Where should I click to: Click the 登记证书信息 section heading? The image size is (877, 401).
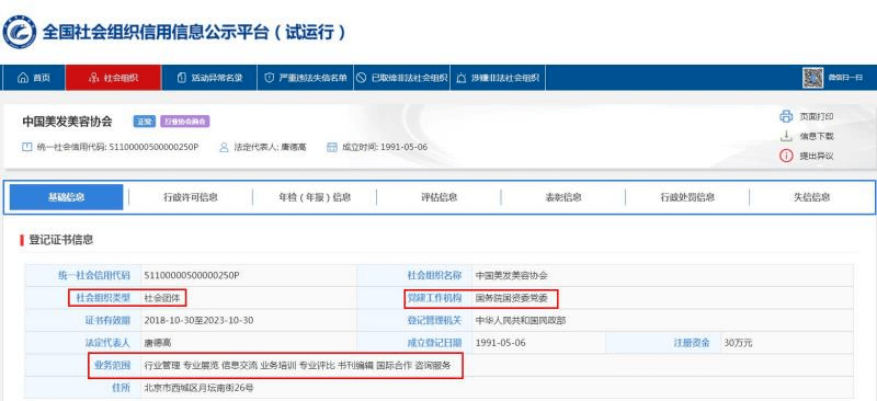61,240
